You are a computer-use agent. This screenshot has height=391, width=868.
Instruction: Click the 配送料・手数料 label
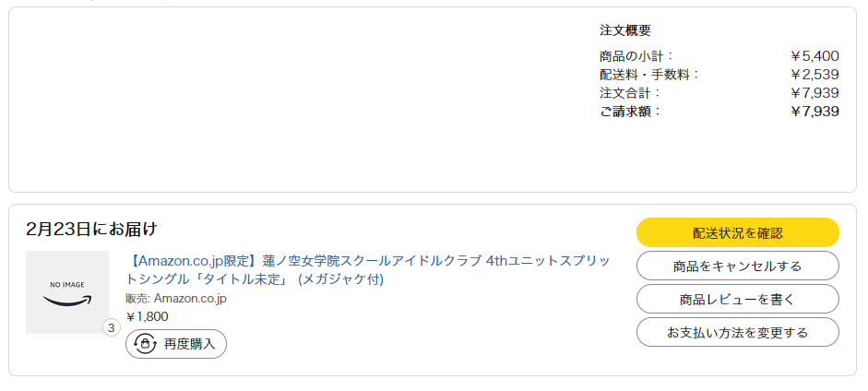click(x=649, y=75)
